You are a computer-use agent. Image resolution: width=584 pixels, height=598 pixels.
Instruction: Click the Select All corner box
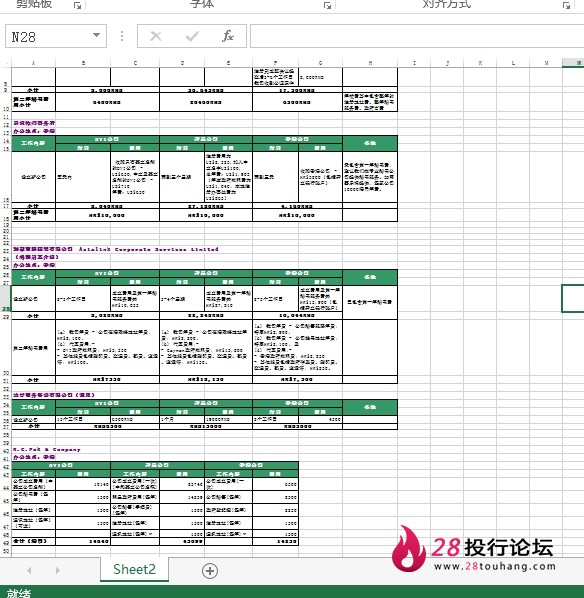tap(6, 63)
